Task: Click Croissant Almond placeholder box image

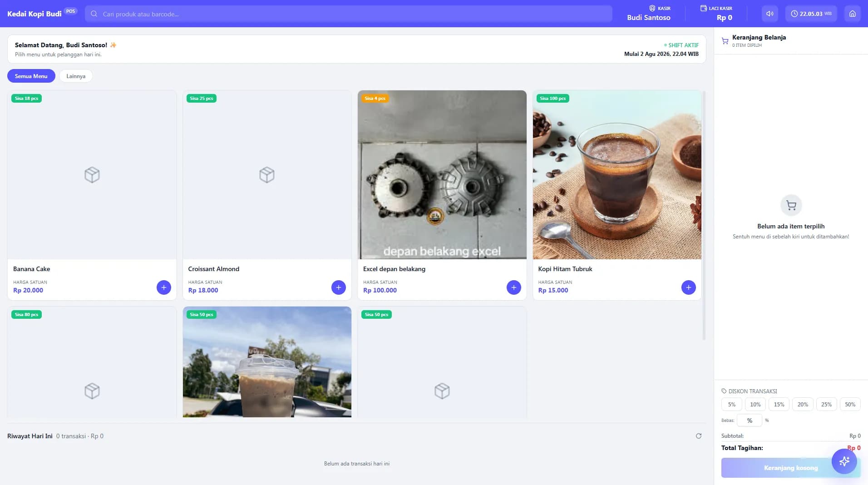Action: (267, 175)
